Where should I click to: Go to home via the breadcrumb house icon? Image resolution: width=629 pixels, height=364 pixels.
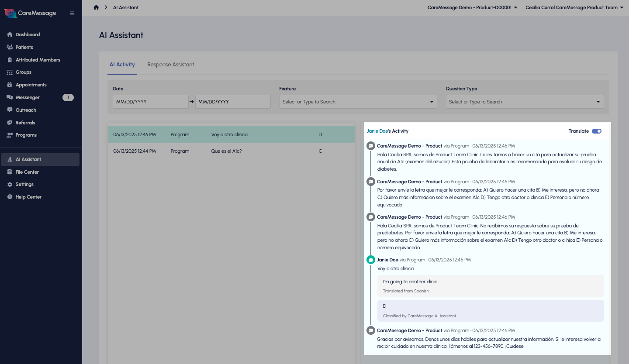click(96, 7)
